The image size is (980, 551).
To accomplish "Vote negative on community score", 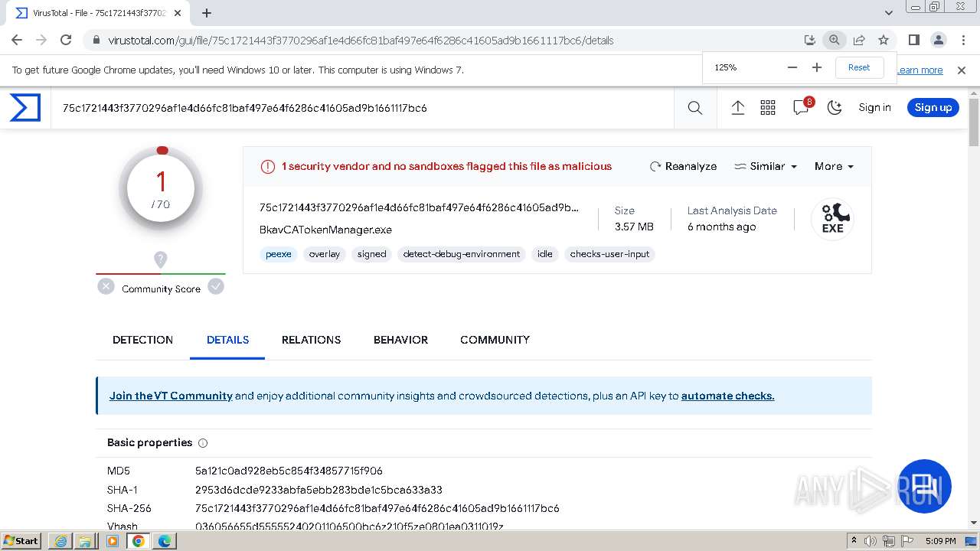I will [106, 286].
